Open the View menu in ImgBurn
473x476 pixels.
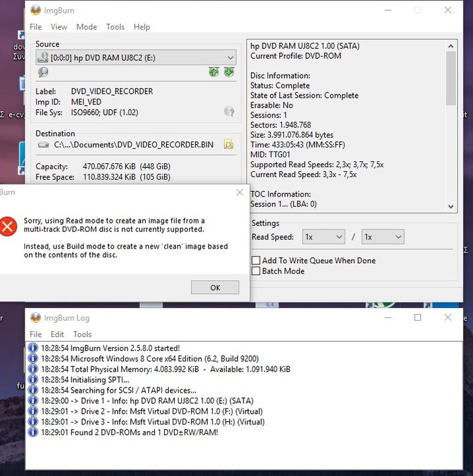59,27
